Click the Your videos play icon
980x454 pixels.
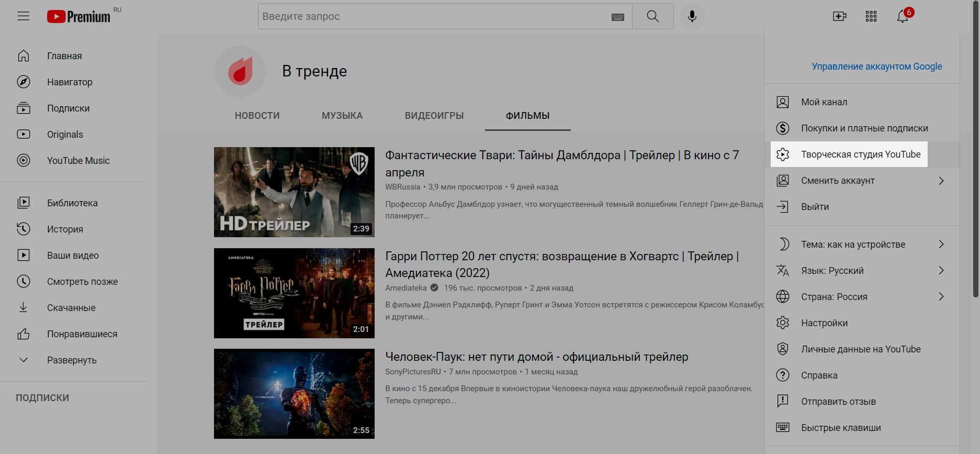tap(24, 256)
